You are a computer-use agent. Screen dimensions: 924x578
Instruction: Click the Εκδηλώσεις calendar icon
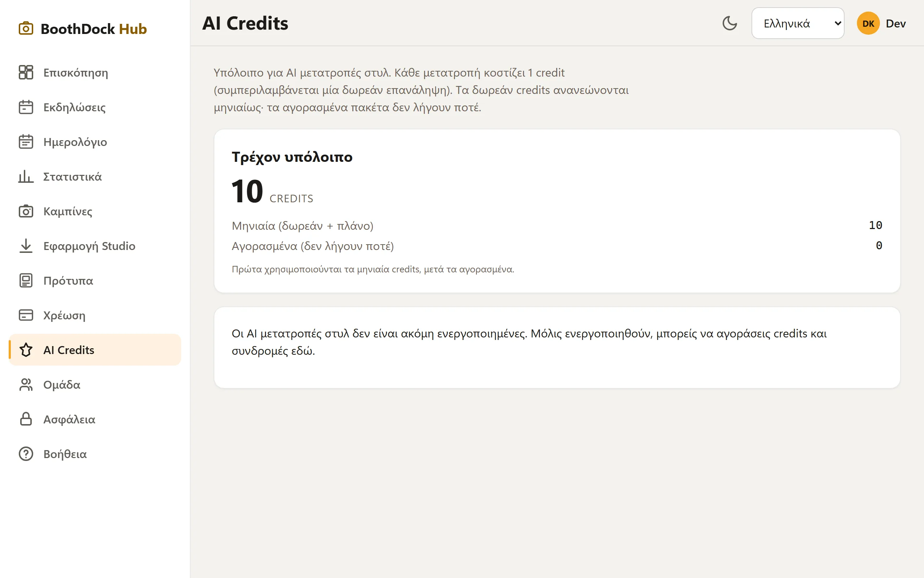pos(26,107)
